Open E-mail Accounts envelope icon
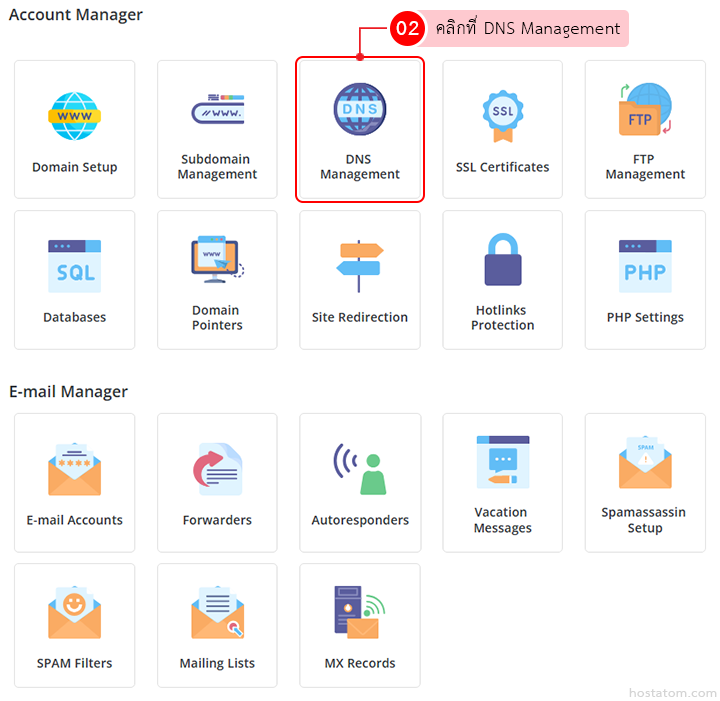The width and height of the screenshot is (720, 701). point(75,469)
